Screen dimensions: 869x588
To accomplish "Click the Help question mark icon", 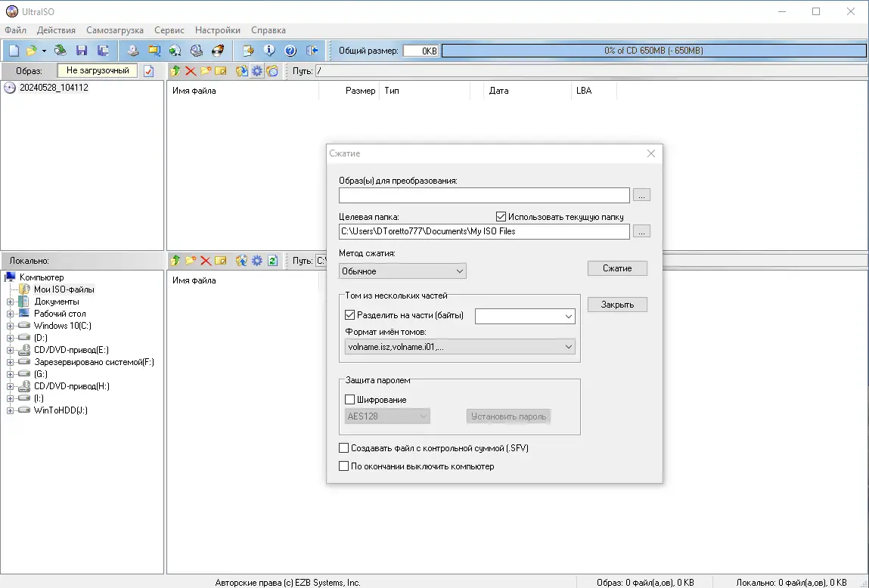I will coord(290,51).
